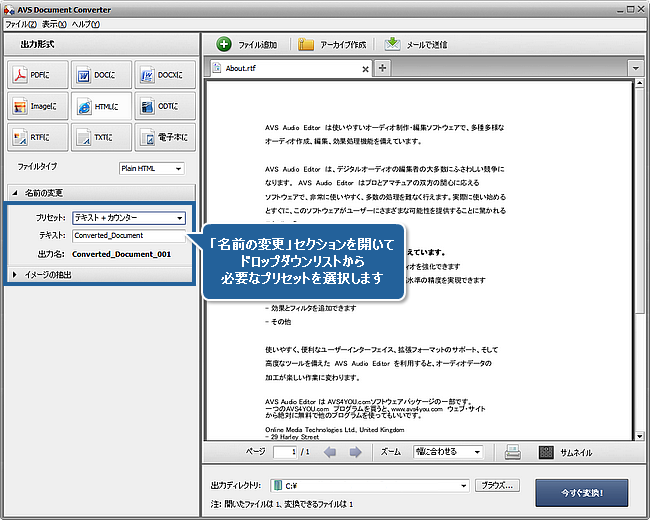This screenshot has height=520, width=650.
Task: Click the 出力形式 panel header
Action: click(x=102, y=44)
